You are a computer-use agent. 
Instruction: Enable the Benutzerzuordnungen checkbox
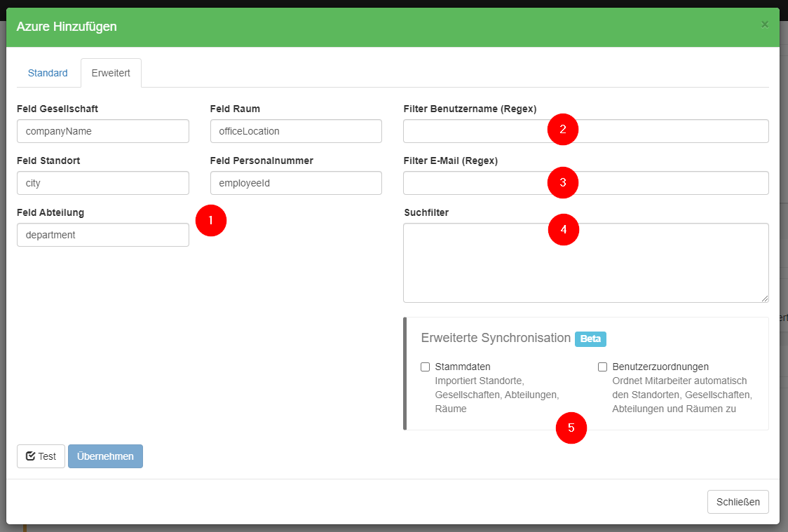602,367
